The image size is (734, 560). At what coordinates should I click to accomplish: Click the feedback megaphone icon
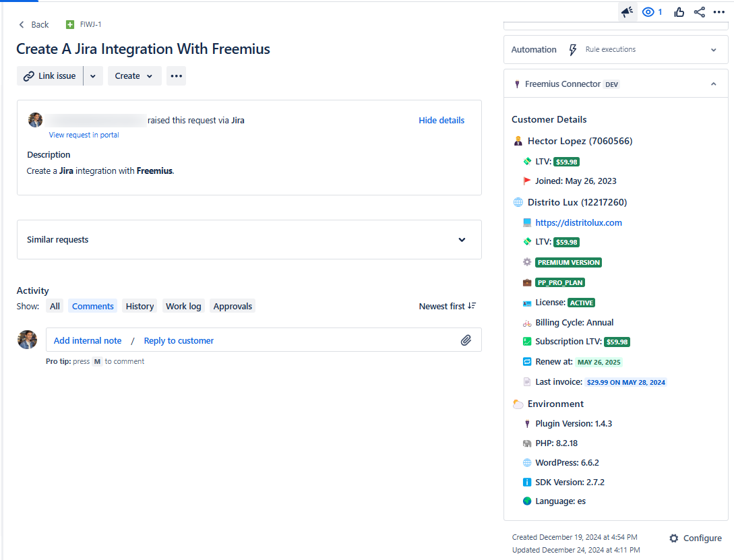coord(628,12)
